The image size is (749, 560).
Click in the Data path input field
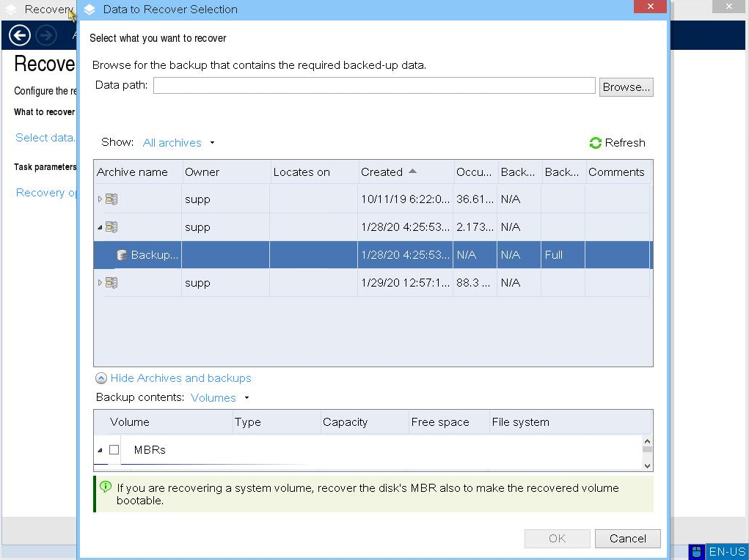point(374,86)
